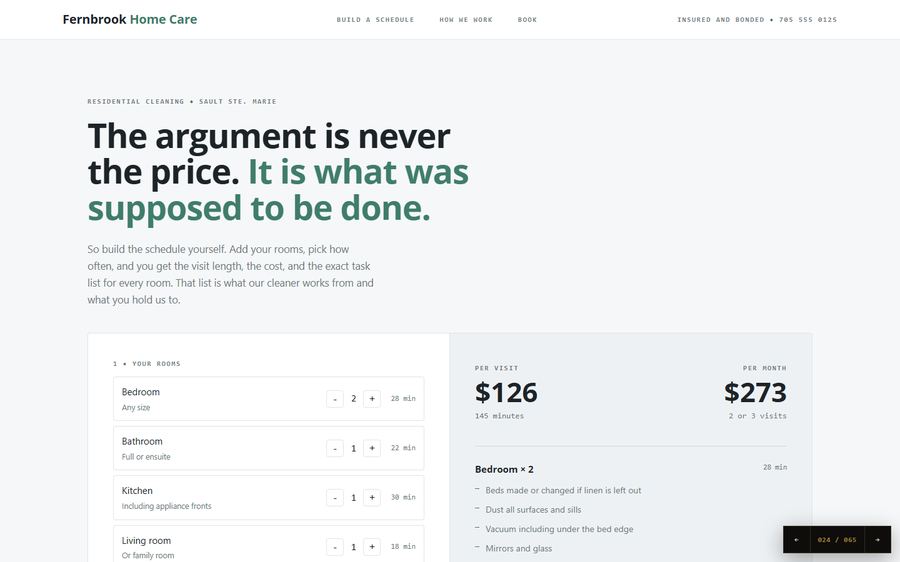Click the Fernbrook Home Care logo
Image resolution: width=900 pixels, height=562 pixels.
coord(130,19)
